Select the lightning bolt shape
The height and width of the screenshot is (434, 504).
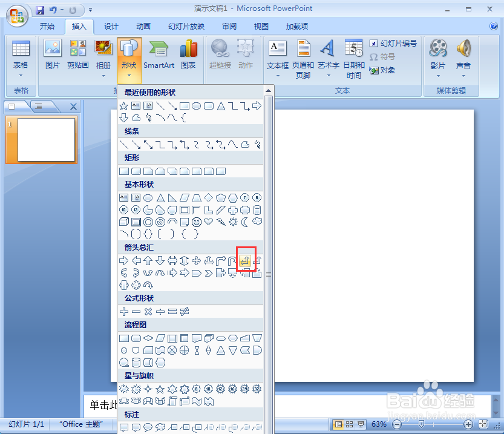tap(221, 222)
